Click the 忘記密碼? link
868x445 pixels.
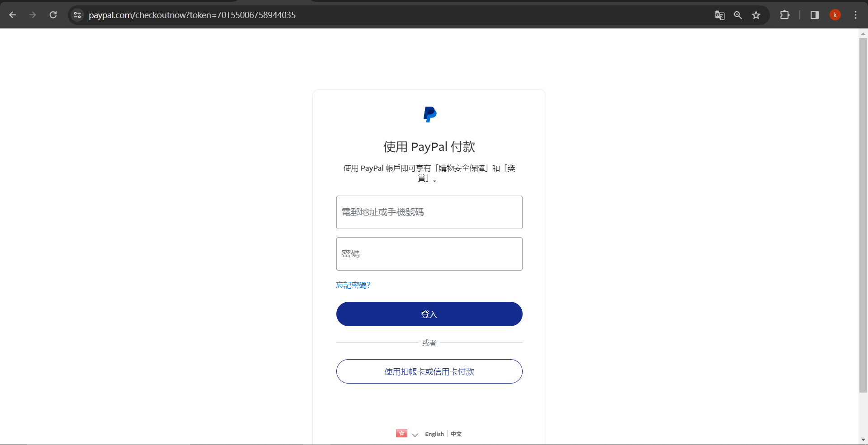point(353,285)
